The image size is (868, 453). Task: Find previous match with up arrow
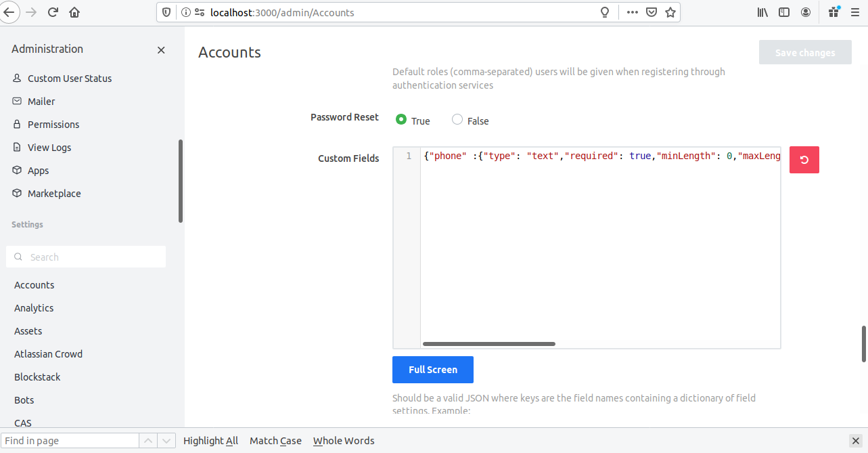click(148, 441)
